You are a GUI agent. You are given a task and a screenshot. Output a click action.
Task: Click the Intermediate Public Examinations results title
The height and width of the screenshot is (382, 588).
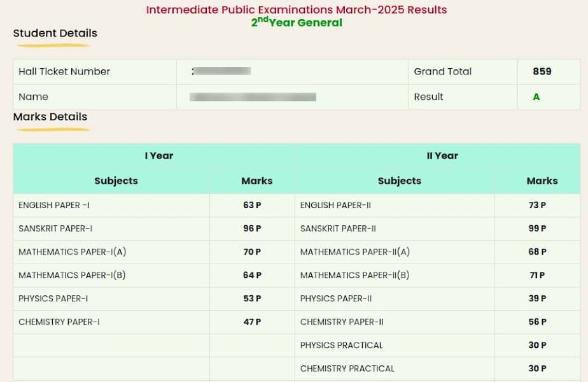coord(297,10)
